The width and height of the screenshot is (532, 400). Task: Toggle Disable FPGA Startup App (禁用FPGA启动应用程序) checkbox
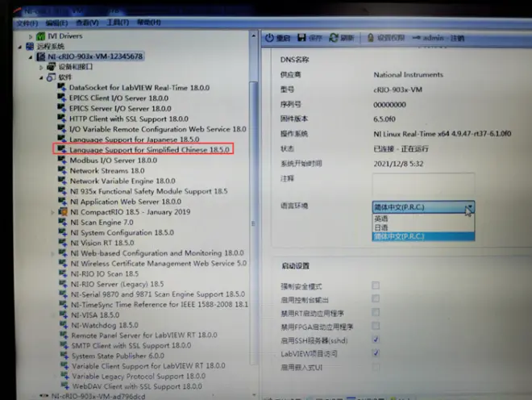click(x=376, y=326)
